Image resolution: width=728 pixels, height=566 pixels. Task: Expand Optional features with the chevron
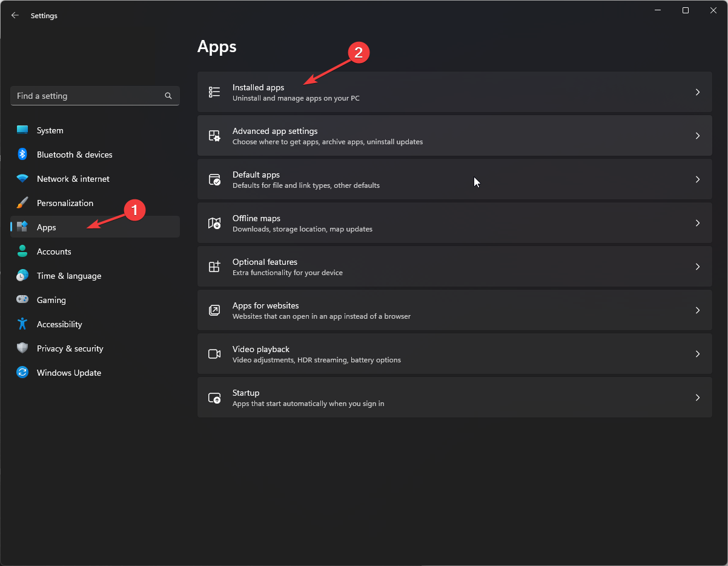point(698,267)
